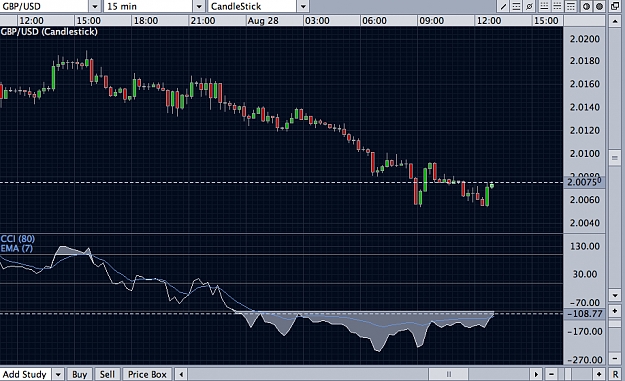This screenshot has height=381, width=625.
Task: Click the vertical scrollbar down arrow
Action: pyautogui.click(x=615, y=295)
